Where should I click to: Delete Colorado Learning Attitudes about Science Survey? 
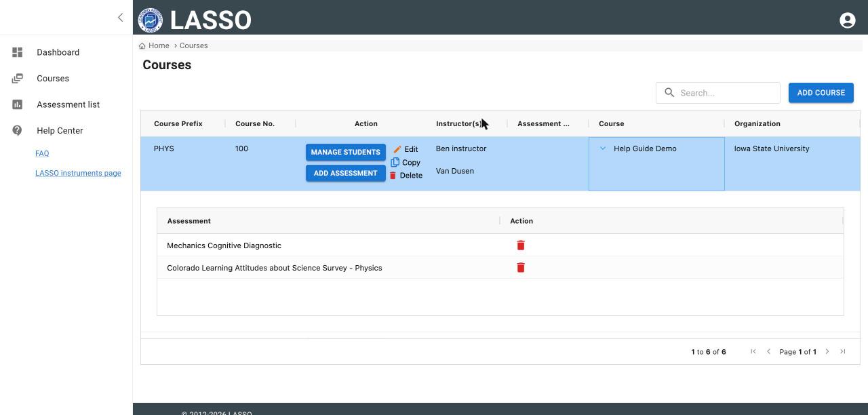click(x=521, y=268)
